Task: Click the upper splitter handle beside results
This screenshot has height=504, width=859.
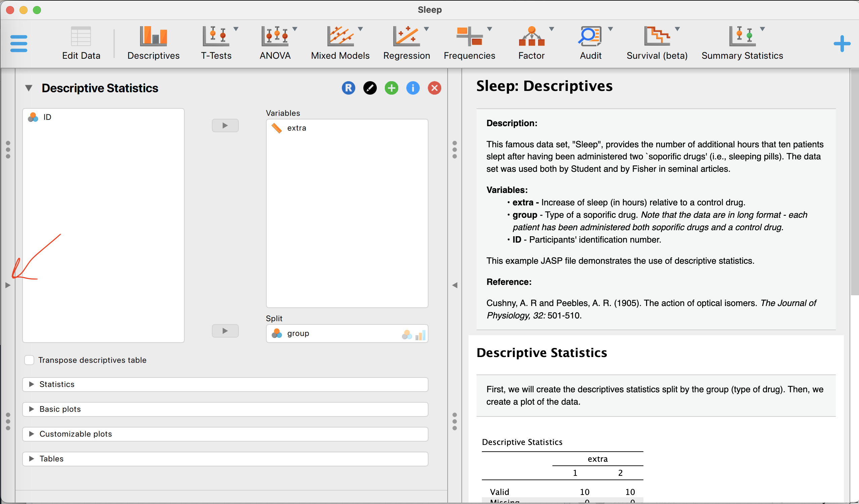Action: point(455,150)
